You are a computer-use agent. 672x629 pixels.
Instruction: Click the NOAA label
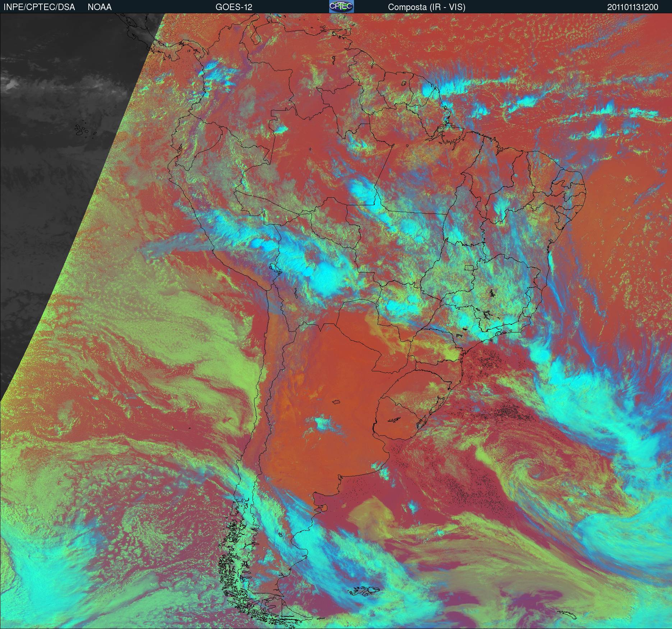pos(100,7)
